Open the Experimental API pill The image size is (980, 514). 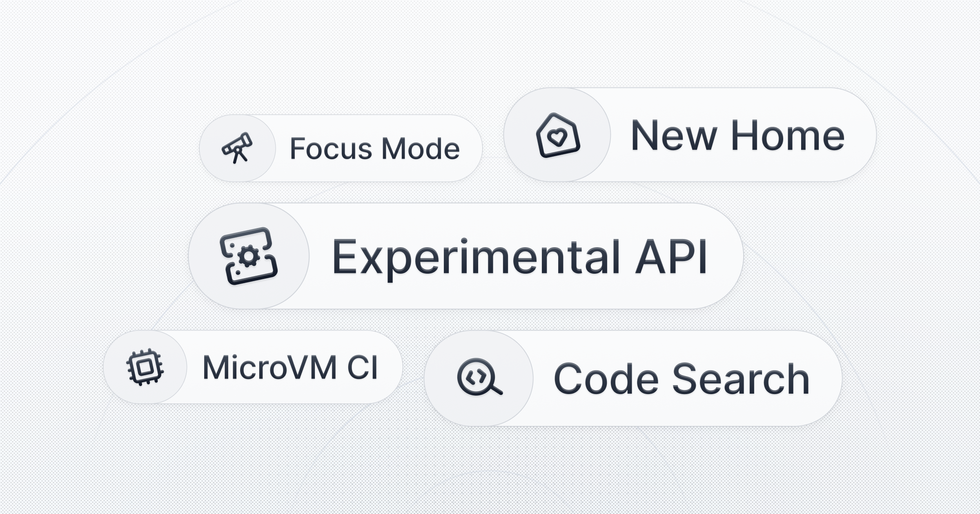(x=466, y=256)
